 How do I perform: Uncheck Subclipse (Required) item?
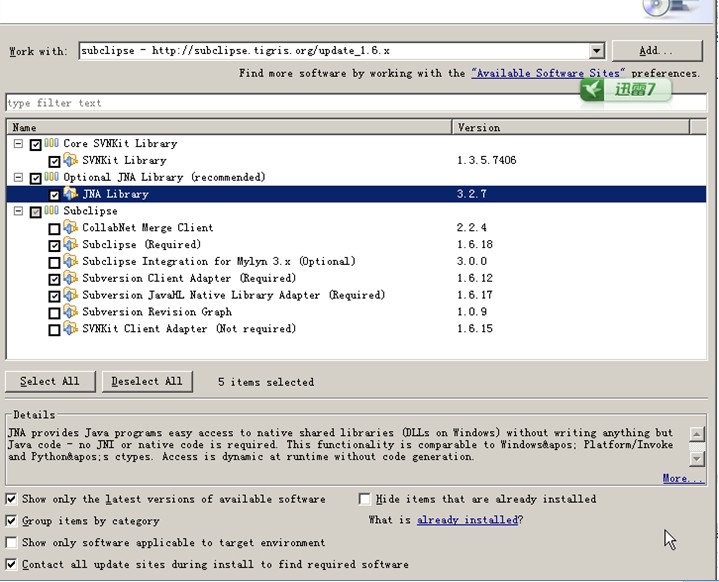[x=54, y=246]
